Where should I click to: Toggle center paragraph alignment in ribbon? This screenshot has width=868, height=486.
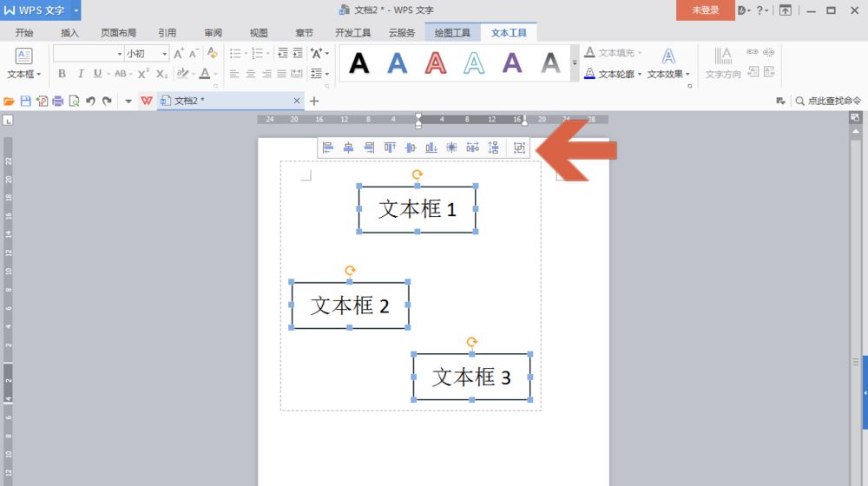251,73
